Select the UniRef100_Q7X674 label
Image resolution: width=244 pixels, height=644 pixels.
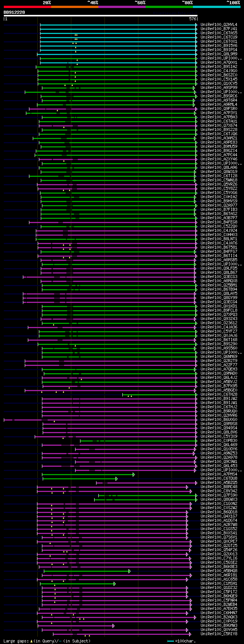tap(219, 125)
